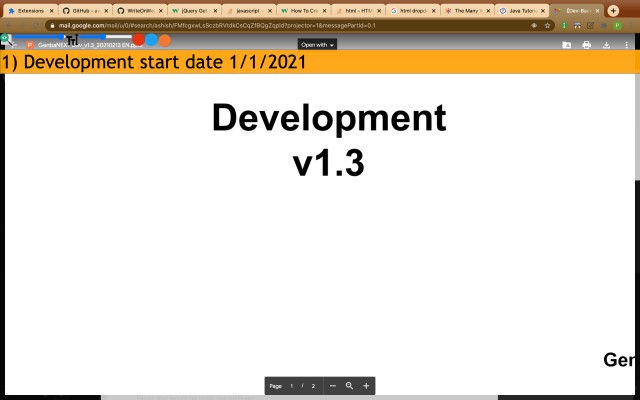Click the eye icon in the address bar
The width and height of the screenshot is (640, 400).
pyautogui.click(x=534, y=25)
